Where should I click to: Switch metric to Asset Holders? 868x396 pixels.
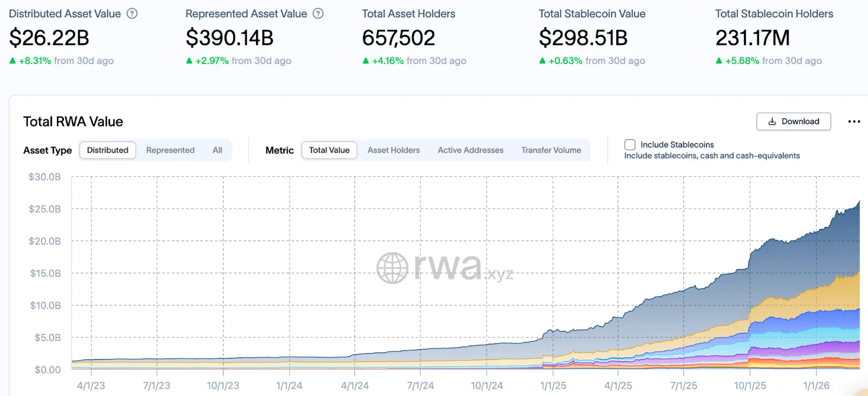tap(393, 150)
